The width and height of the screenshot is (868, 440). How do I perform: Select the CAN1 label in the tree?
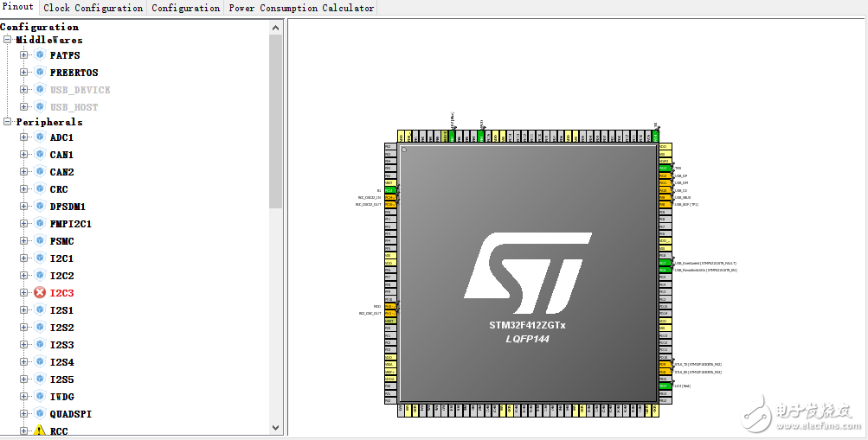click(x=61, y=155)
